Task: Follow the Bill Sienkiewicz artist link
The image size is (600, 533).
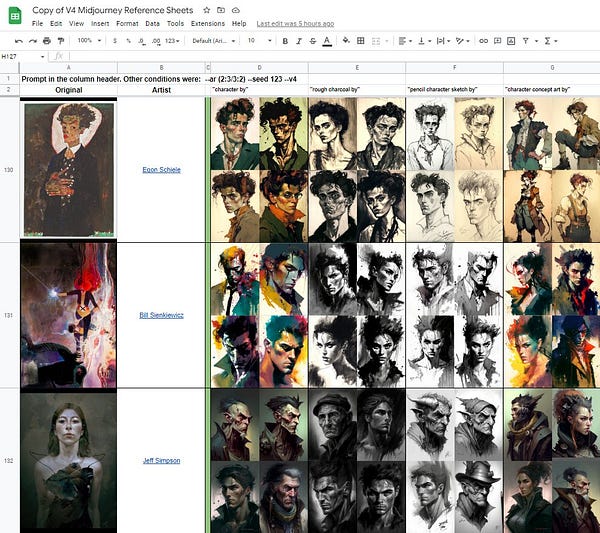Action: point(161,315)
